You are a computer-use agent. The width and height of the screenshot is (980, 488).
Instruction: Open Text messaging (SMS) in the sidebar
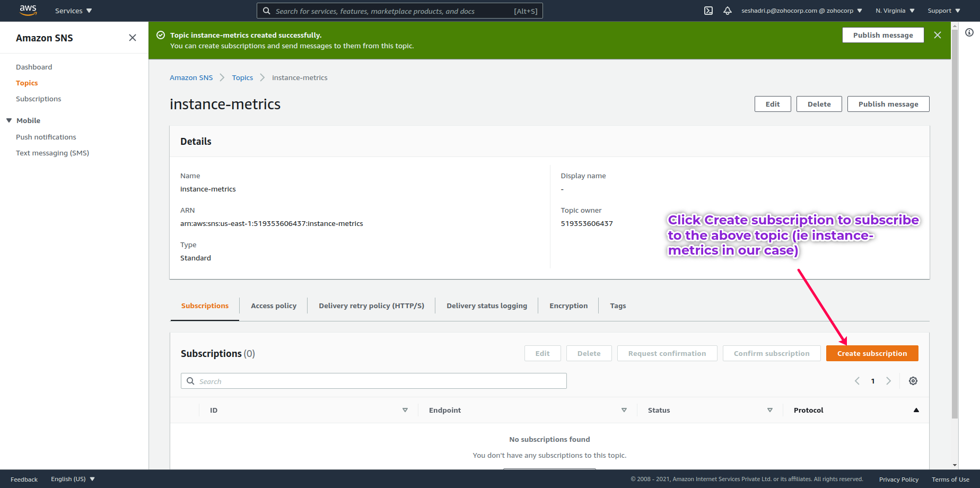(52, 153)
